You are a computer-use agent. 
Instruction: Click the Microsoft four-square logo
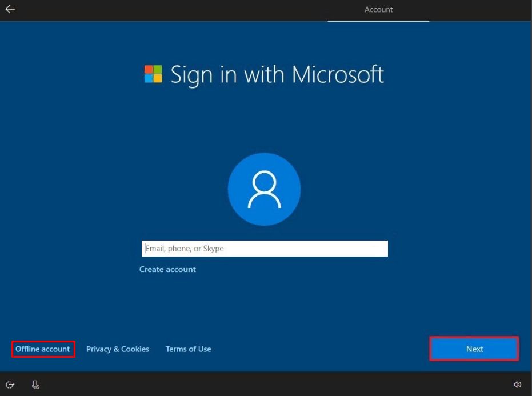tap(153, 74)
